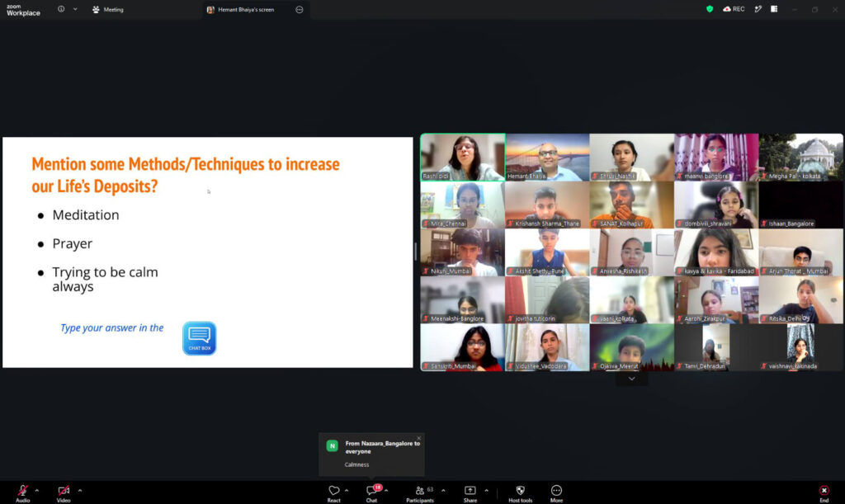
Task: Select the Meenakshi-Banglore video tile
Action: (463, 299)
